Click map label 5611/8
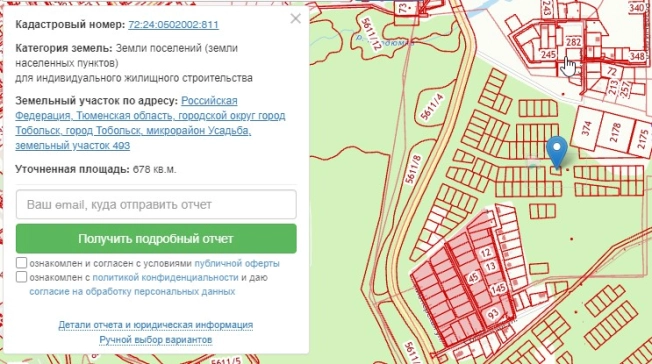 click(x=413, y=169)
